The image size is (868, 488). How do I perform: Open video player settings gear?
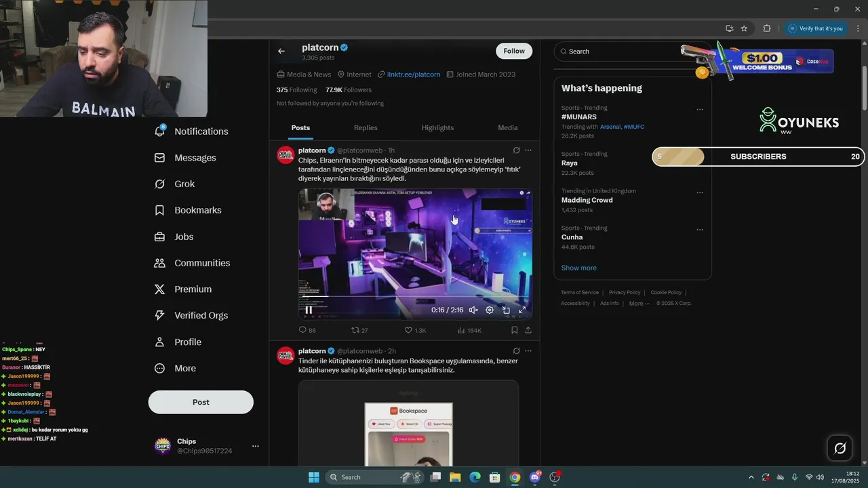490,310
